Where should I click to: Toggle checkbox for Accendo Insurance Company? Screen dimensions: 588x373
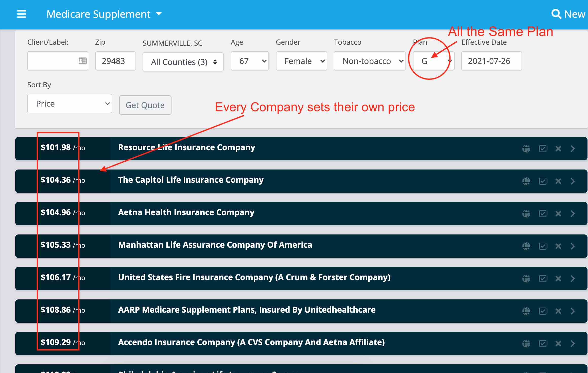pos(543,344)
